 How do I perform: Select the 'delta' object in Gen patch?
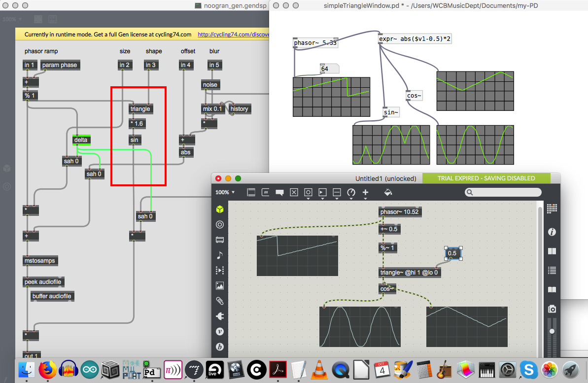click(x=81, y=140)
